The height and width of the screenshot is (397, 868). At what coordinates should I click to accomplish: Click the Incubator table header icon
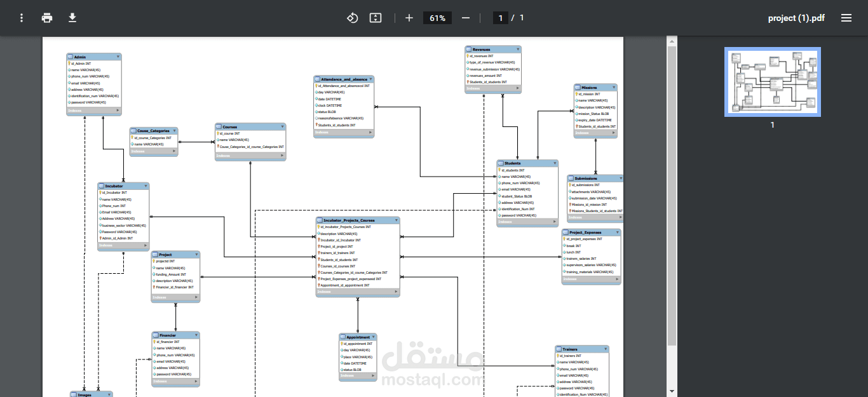pyautogui.click(x=102, y=186)
